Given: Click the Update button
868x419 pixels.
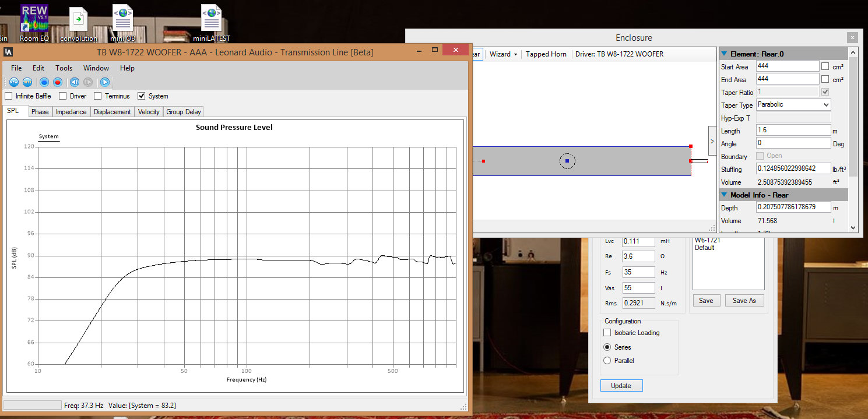Looking at the screenshot, I should [x=621, y=386].
